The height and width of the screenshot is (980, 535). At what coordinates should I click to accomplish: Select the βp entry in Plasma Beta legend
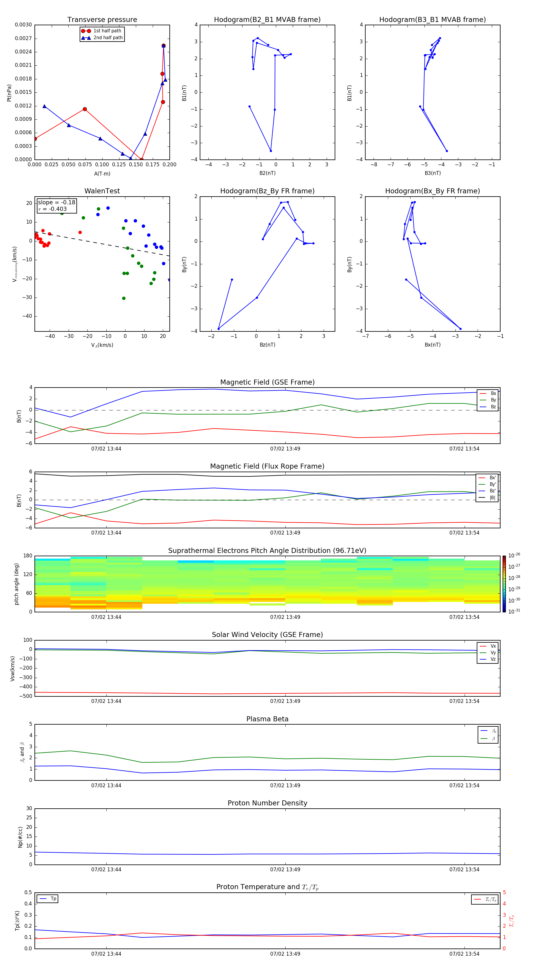(x=488, y=731)
